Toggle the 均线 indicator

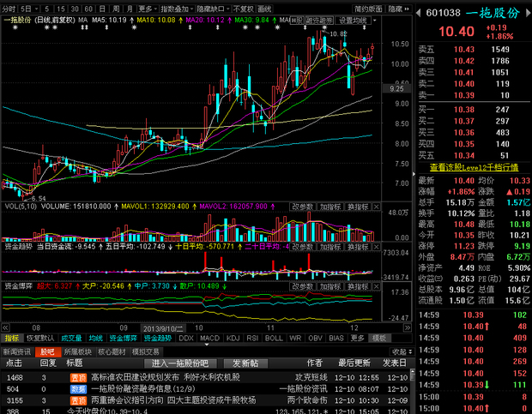(x=96, y=338)
